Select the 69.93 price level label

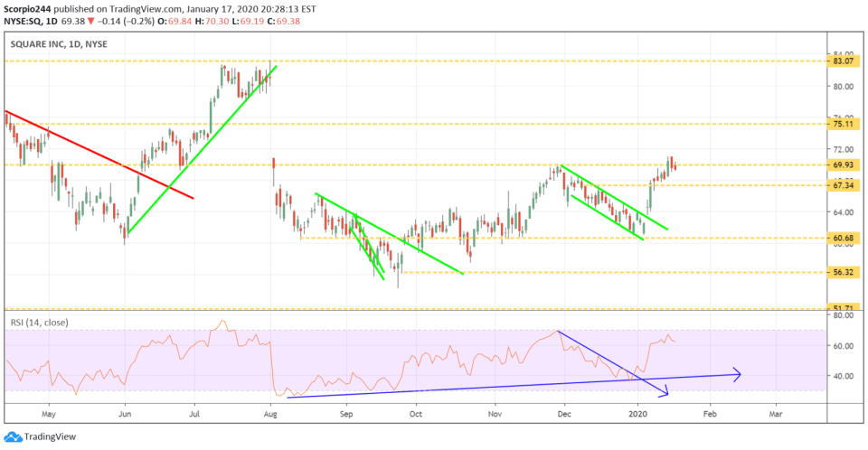pyautogui.click(x=843, y=165)
